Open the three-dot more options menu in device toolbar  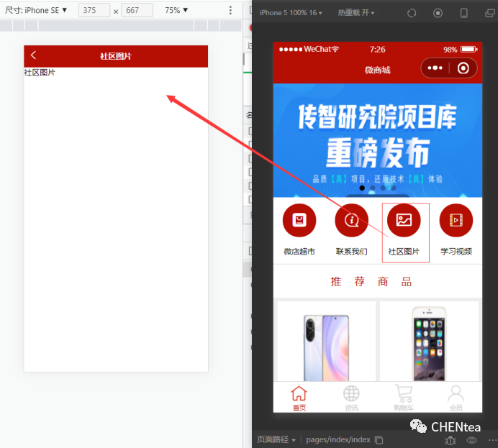point(230,10)
